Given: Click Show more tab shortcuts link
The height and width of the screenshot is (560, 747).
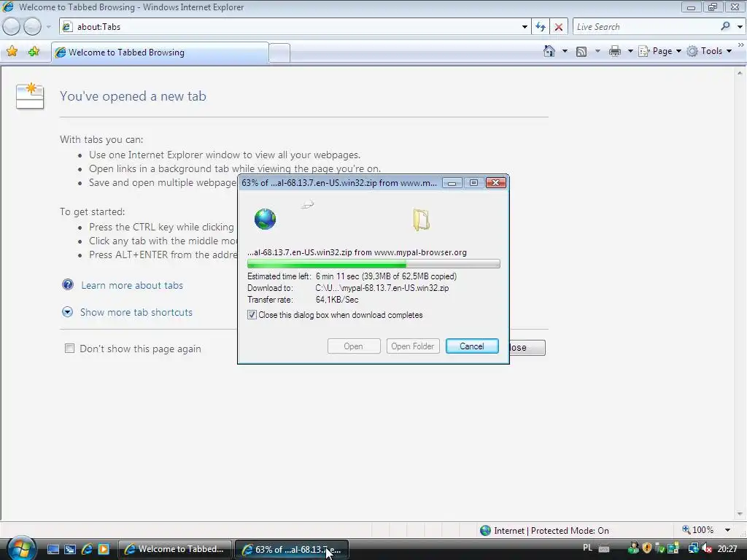Looking at the screenshot, I should [136, 312].
